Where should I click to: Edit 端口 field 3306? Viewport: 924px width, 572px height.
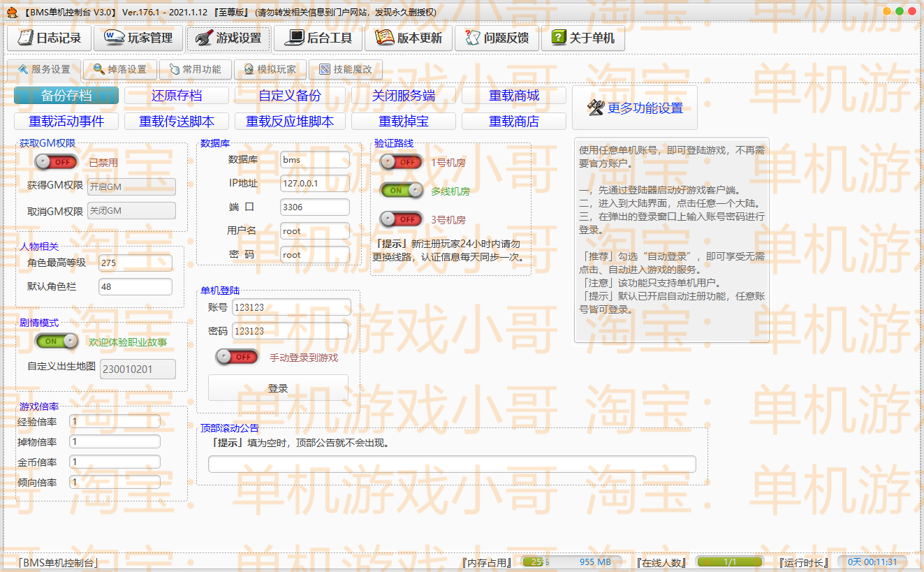(x=315, y=207)
